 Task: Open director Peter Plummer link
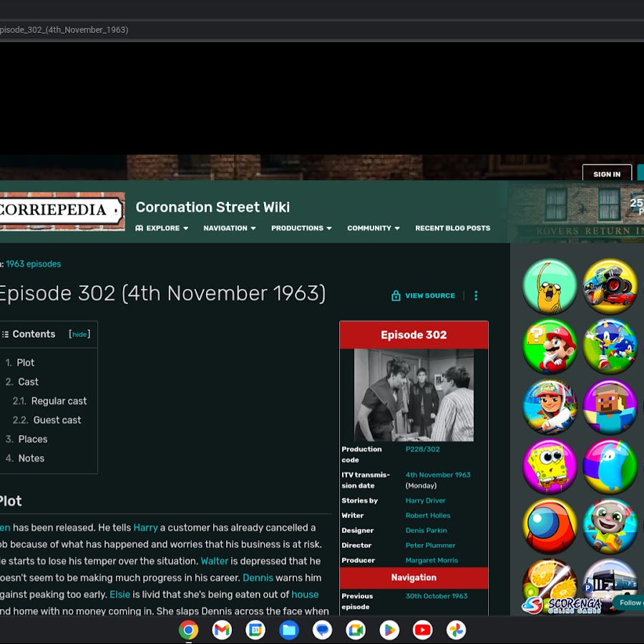[431, 545]
